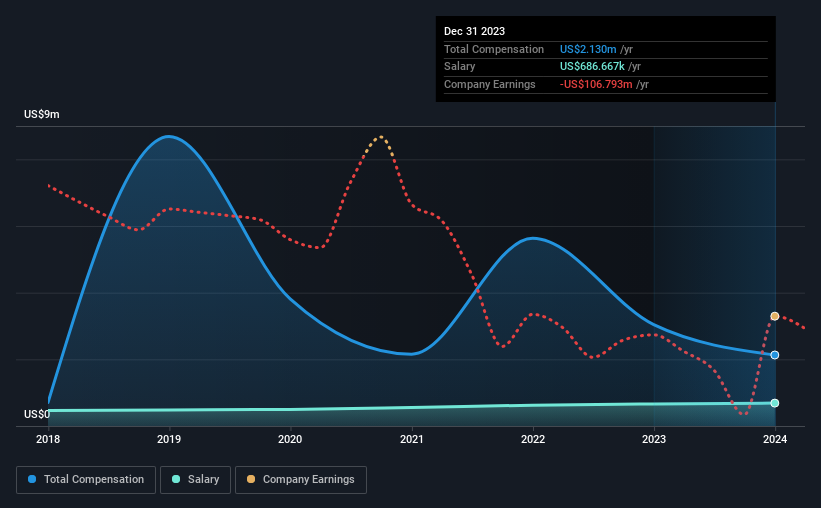Toggle the Total Compensation legend button
The width and height of the screenshot is (821, 508).
(x=86, y=480)
